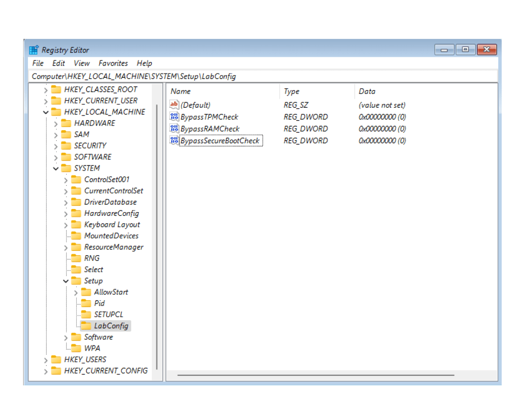The height and width of the screenshot is (420, 522).
Task: Maximize the Registry Editor window
Action: pyautogui.click(x=465, y=49)
